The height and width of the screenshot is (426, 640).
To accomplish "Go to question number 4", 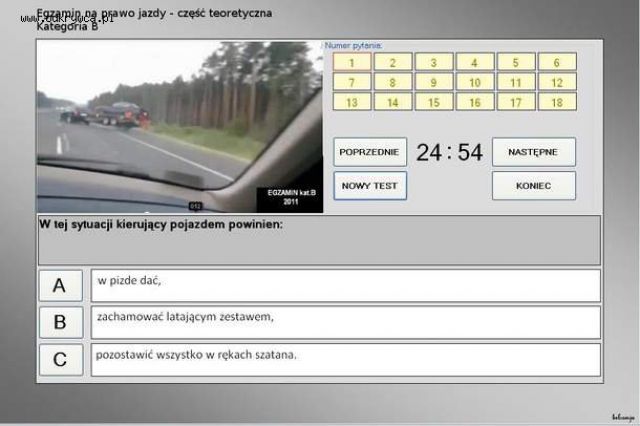I will point(475,62).
